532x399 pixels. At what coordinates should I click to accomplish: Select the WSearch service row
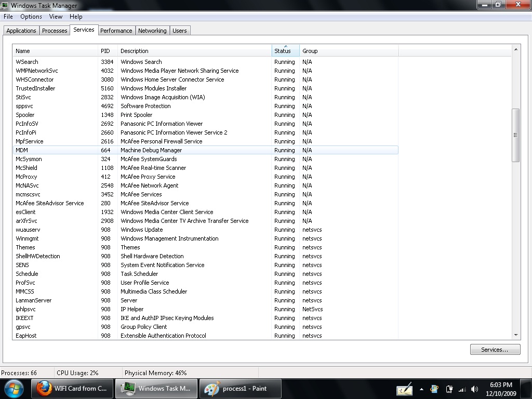(205, 62)
